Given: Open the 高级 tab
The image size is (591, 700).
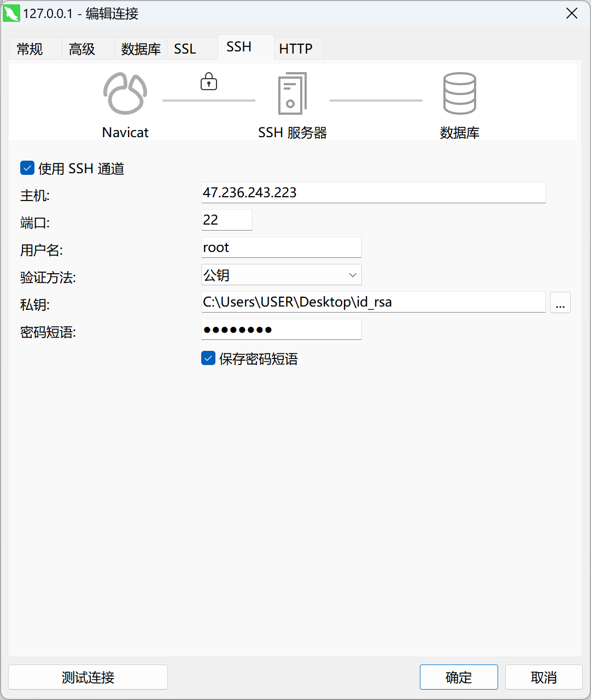Looking at the screenshot, I should tap(82, 49).
